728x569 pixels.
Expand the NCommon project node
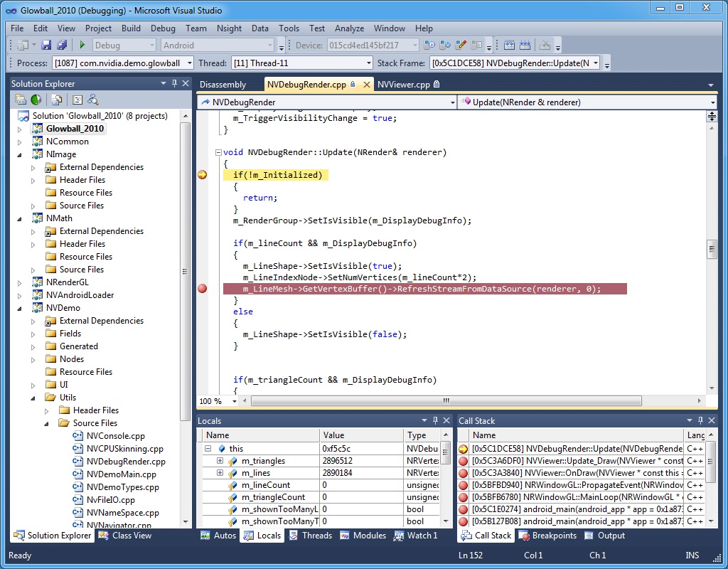[x=20, y=142]
